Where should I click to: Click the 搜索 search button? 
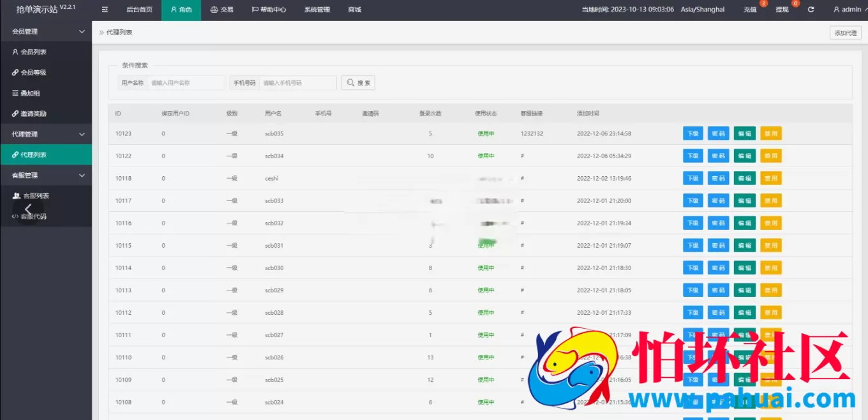(358, 83)
